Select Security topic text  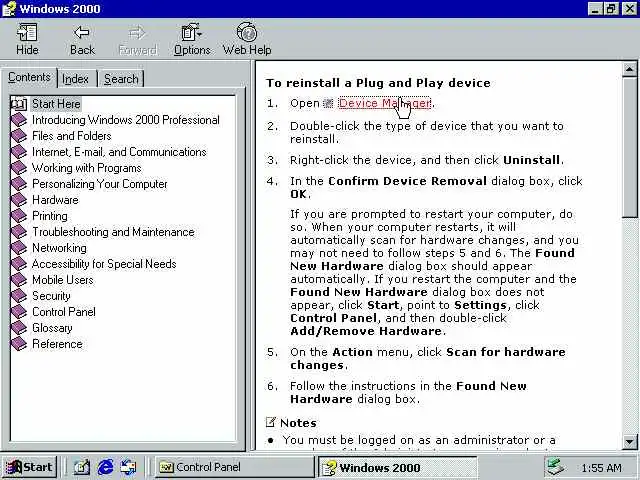[x=51, y=296]
